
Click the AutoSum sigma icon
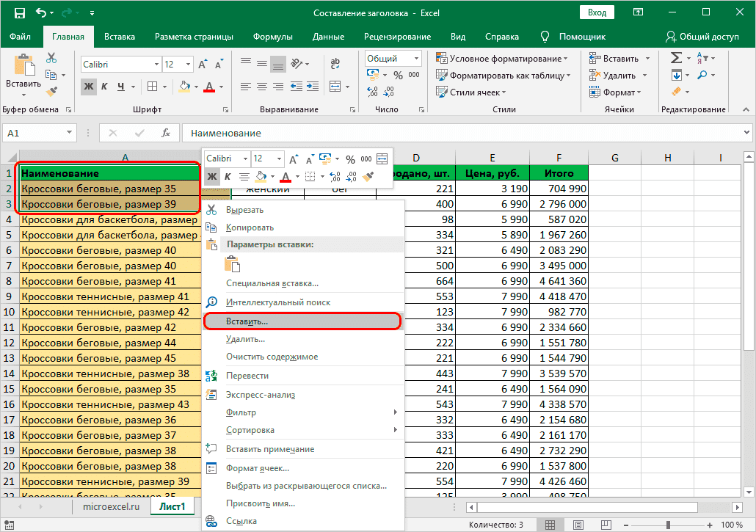point(676,59)
